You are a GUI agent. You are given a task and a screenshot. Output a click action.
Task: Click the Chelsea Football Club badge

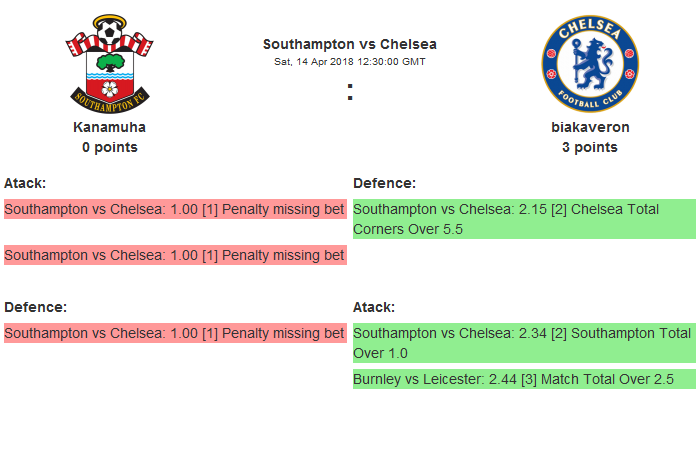pyautogui.click(x=590, y=64)
